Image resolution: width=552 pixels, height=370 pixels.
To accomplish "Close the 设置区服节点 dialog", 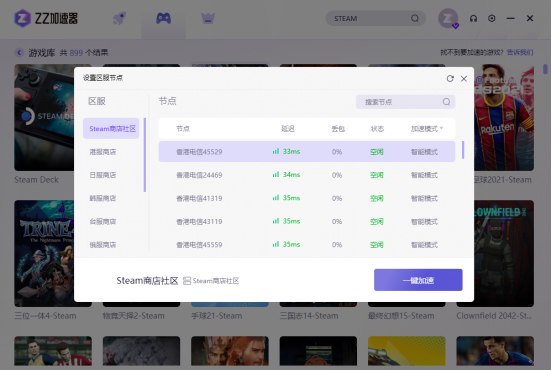I will tap(464, 79).
